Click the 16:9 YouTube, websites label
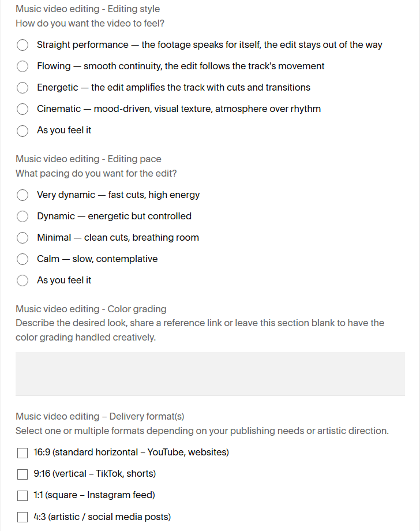The width and height of the screenshot is (420, 531). tap(132, 452)
